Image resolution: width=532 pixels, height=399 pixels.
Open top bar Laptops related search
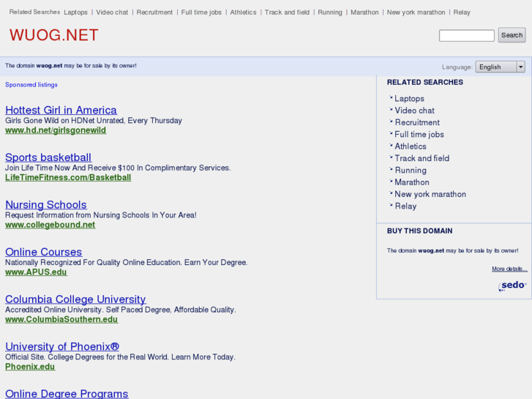[x=75, y=12]
